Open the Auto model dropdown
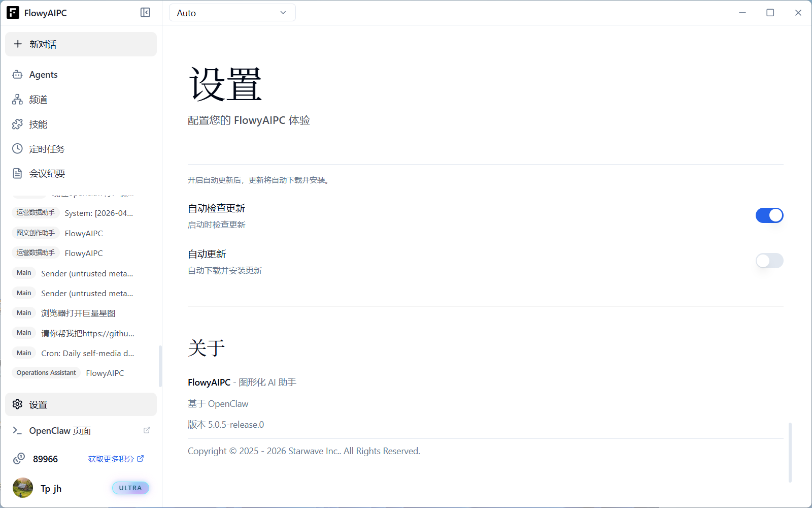The image size is (812, 508). pos(232,13)
